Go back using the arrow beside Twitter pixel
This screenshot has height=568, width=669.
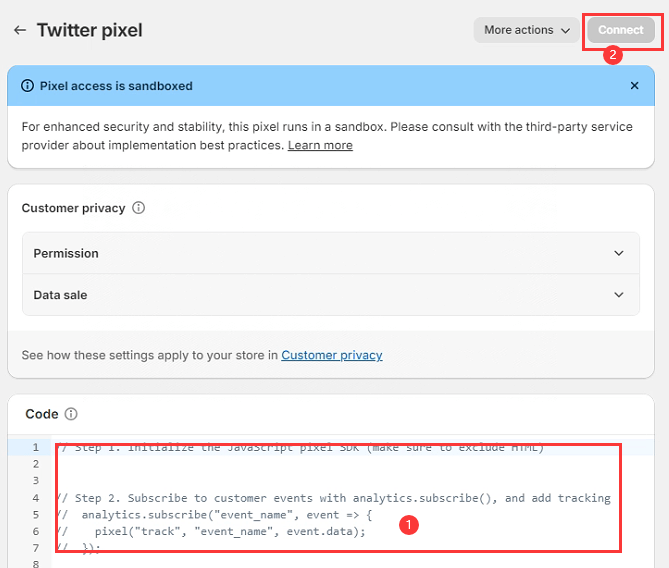tap(20, 30)
